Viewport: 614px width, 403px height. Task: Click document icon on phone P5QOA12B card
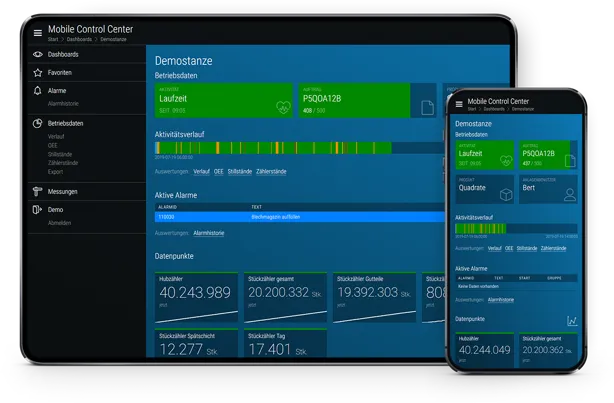click(x=570, y=161)
